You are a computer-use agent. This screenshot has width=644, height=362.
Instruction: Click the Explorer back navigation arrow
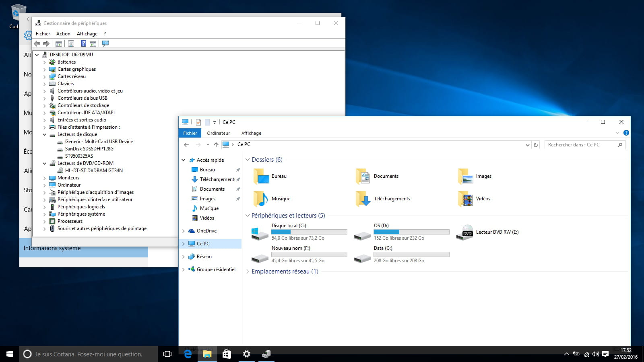click(x=186, y=145)
